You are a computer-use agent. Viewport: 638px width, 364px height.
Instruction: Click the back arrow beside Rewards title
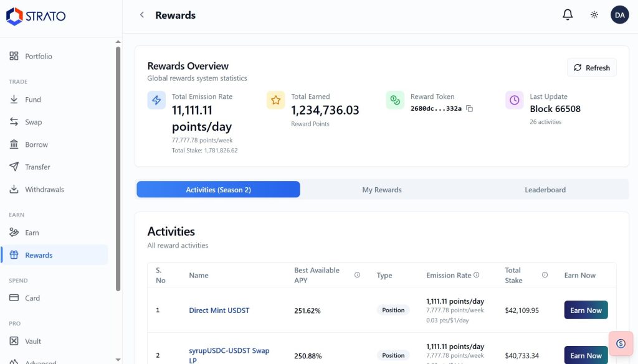142,15
